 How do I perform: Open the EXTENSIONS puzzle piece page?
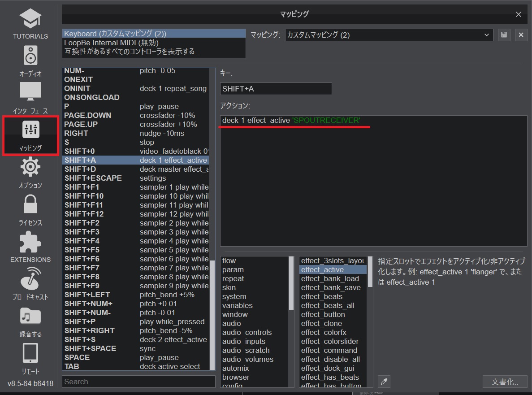(x=30, y=242)
